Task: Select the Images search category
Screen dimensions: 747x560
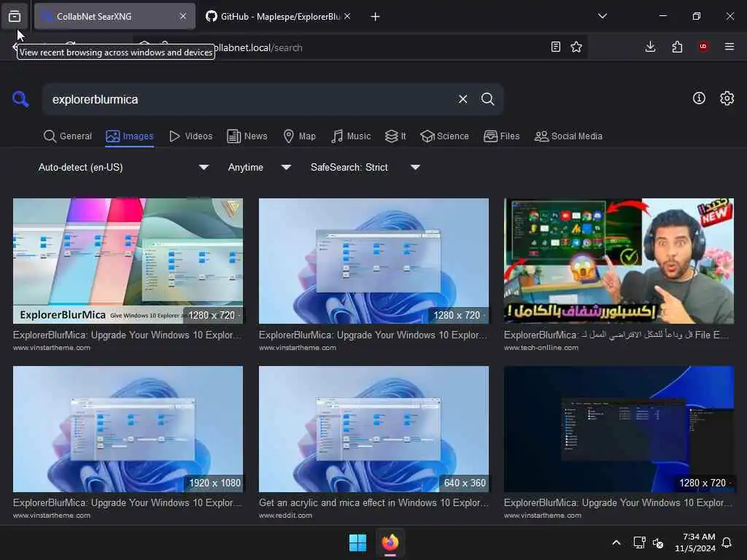Action: (x=130, y=136)
